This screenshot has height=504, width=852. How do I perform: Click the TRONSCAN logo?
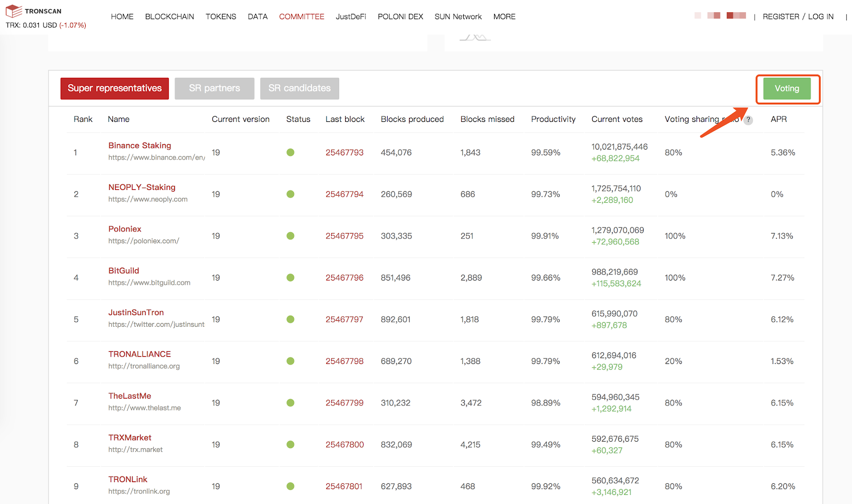[x=34, y=11]
